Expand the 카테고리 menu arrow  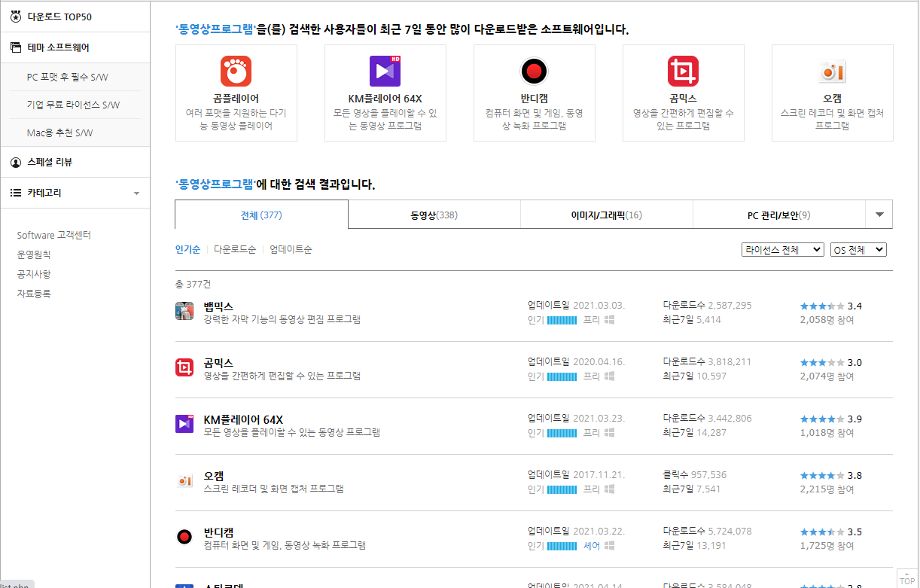tap(136, 193)
